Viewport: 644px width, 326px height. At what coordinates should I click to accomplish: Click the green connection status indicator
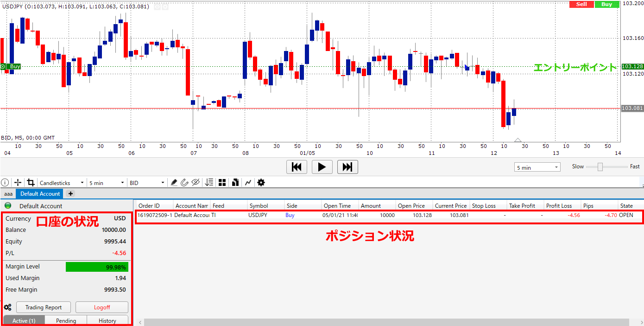tap(8, 205)
